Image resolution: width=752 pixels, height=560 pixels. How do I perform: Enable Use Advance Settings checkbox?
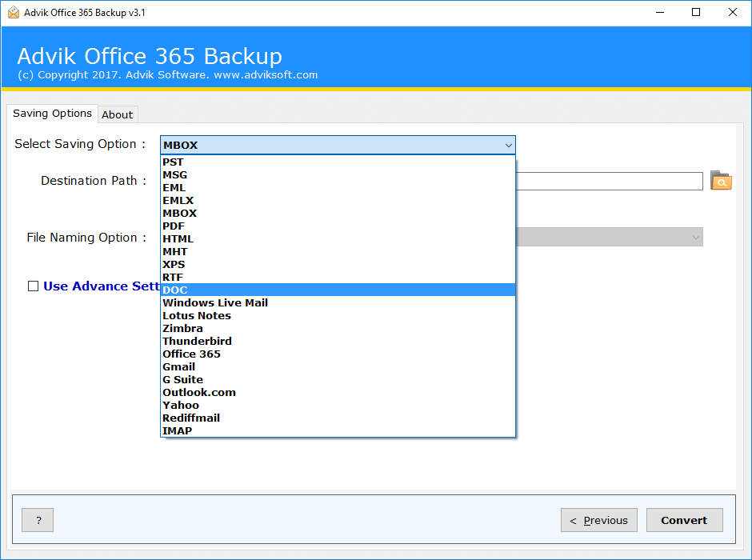[x=33, y=286]
